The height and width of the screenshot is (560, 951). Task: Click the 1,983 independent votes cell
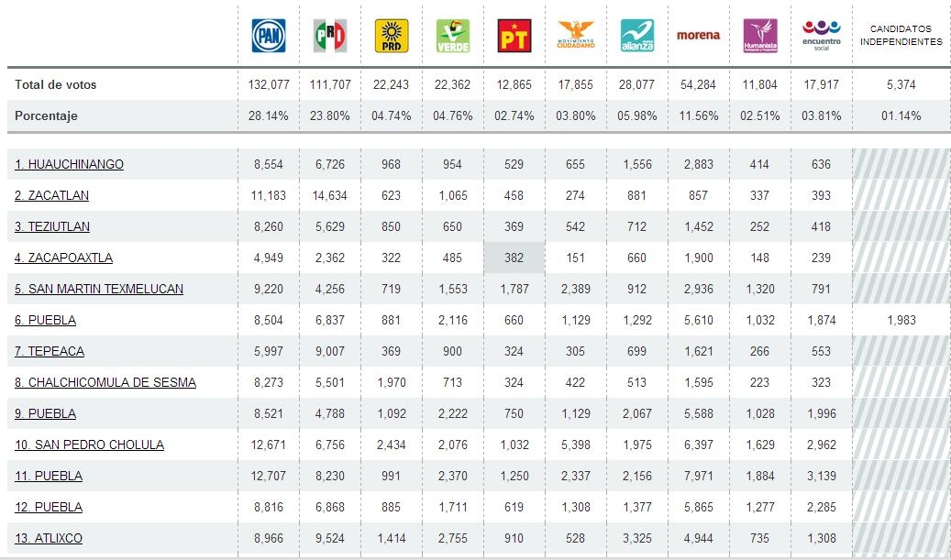[x=901, y=320]
